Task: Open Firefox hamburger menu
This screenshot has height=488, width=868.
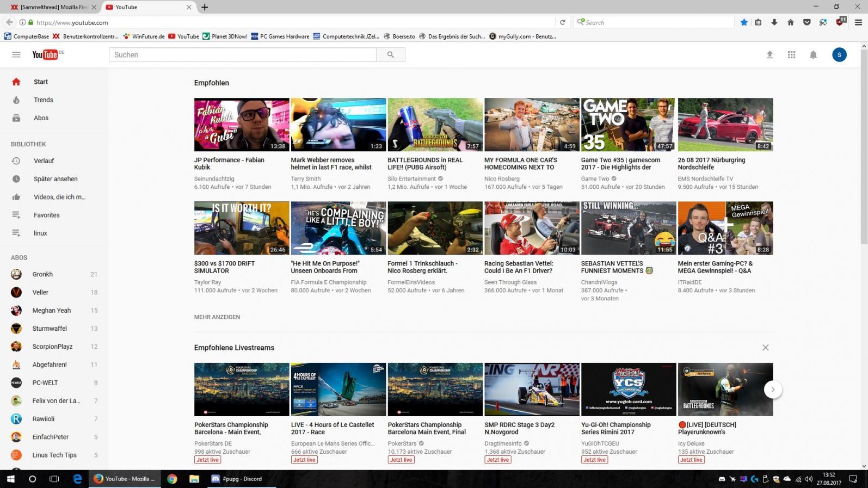Action: tap(858, 22)
